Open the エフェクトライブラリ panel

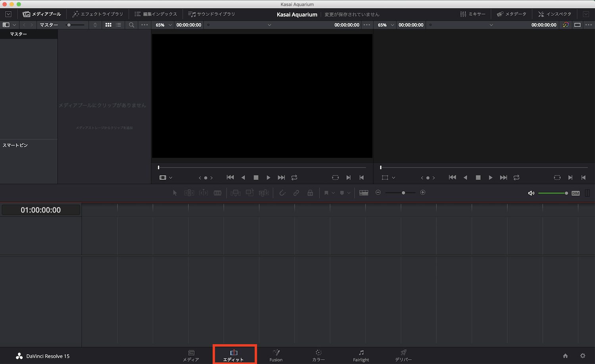coord(98,14)
